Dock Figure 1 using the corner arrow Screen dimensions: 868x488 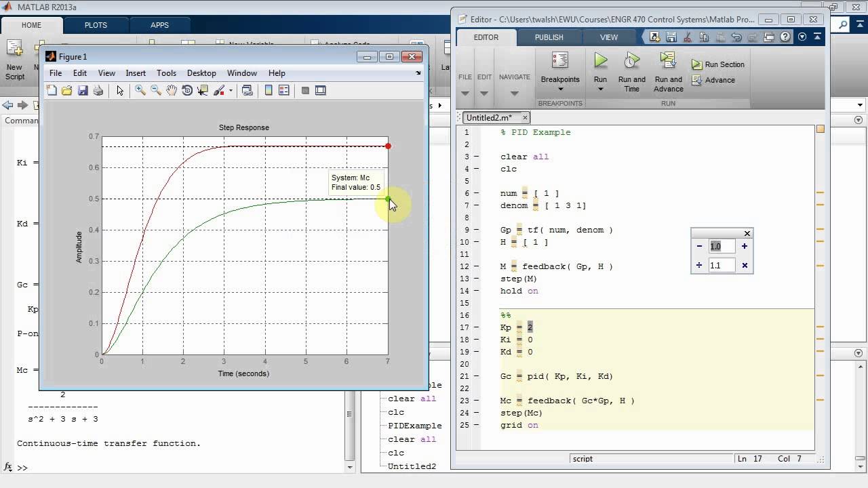pos(418,73)
